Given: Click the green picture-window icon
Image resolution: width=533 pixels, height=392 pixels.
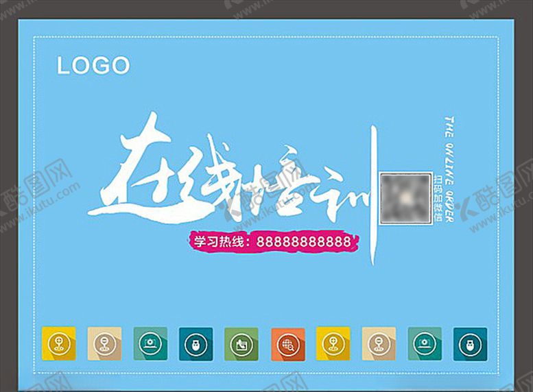Looking at the screenshot, I should coord(241,344).
